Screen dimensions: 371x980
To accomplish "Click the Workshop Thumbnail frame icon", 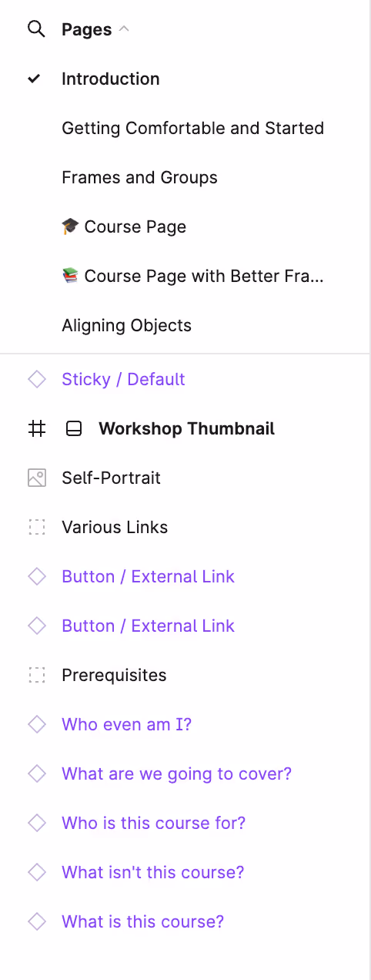I will (x=36, y=428).
